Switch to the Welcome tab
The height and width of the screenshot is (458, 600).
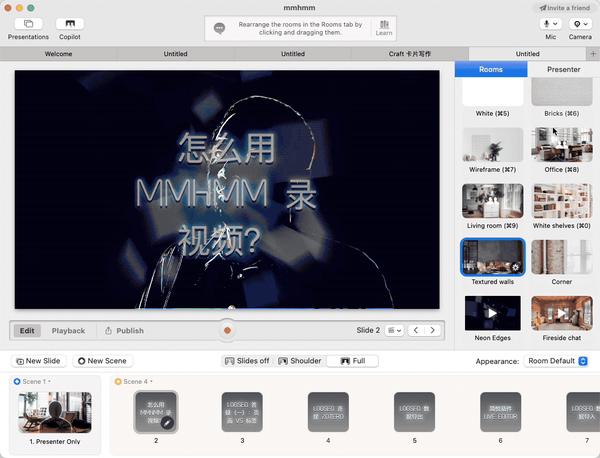click(x=59, y=54)
